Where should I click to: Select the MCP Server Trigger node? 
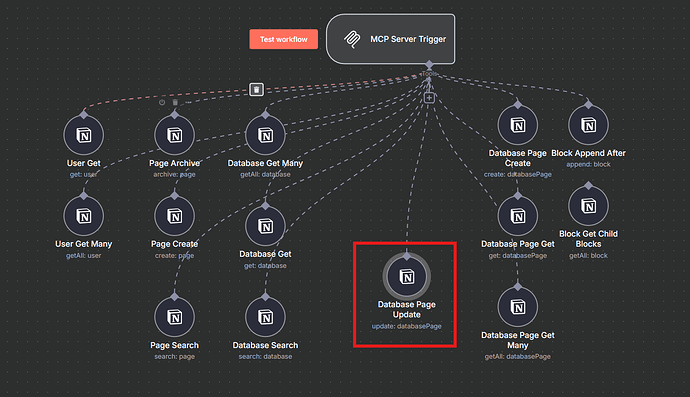coord(391,39)
